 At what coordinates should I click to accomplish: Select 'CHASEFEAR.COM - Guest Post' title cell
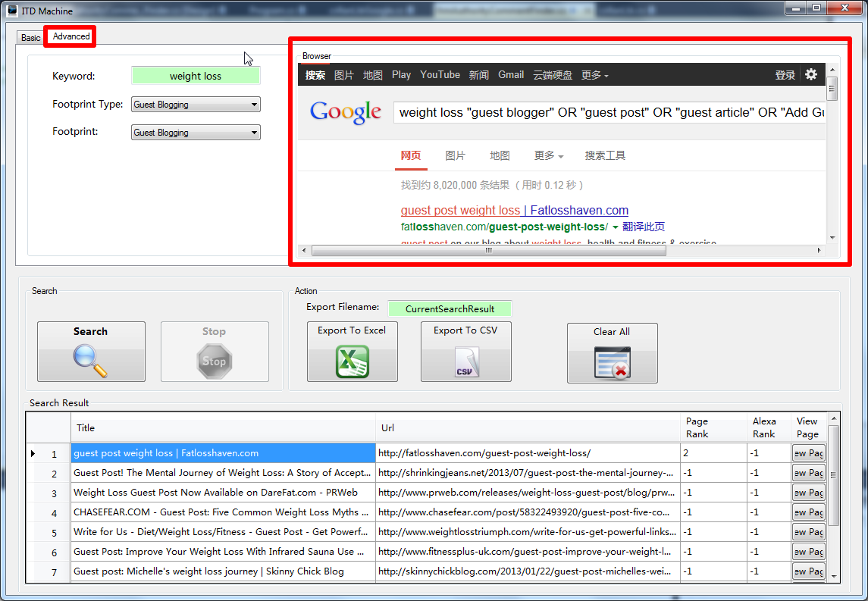pyautogui.click(x=223, y=512)
